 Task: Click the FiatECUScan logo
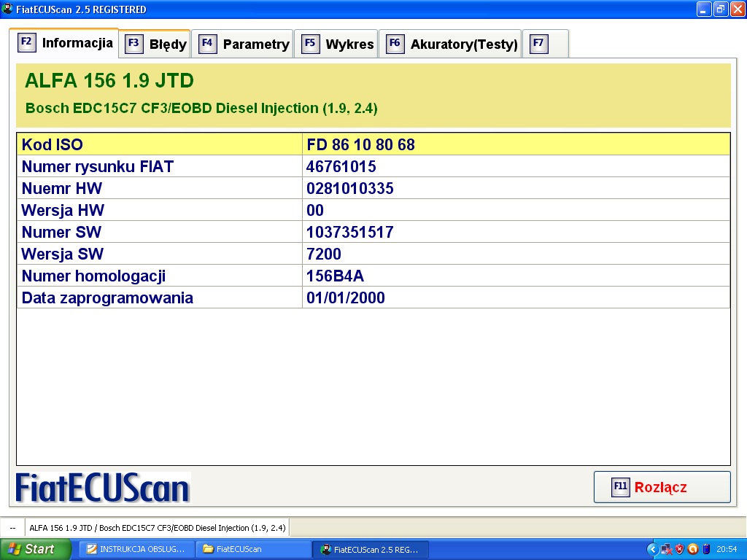click(x=103, y=488)
